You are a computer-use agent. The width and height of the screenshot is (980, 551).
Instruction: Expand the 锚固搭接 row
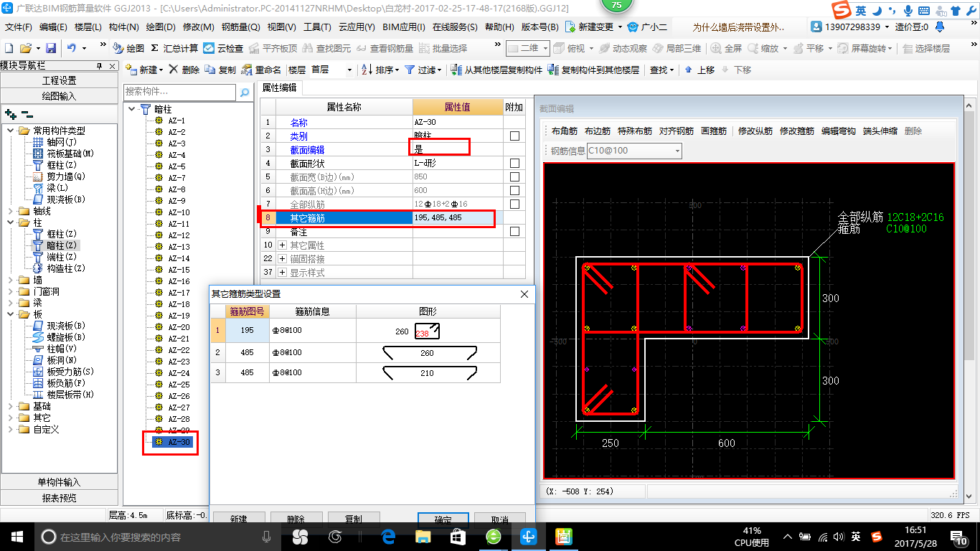[282, 259]
